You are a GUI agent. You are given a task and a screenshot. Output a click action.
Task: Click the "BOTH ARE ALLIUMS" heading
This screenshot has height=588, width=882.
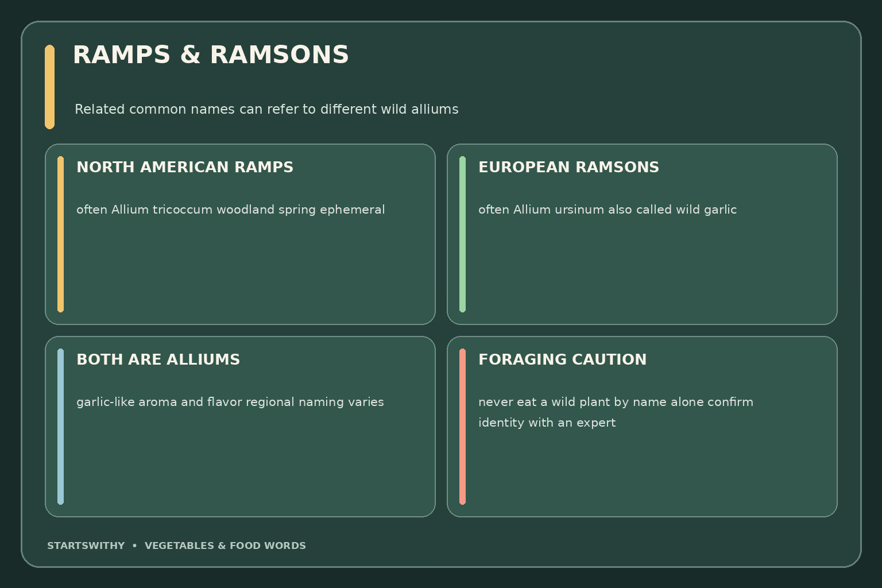click(158, 359)
